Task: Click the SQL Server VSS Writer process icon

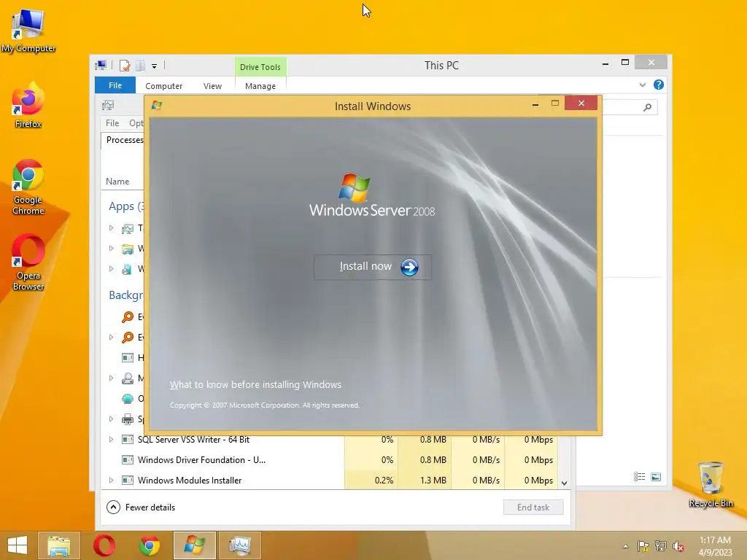Action: pyautogui.click(x=127, y=440)
